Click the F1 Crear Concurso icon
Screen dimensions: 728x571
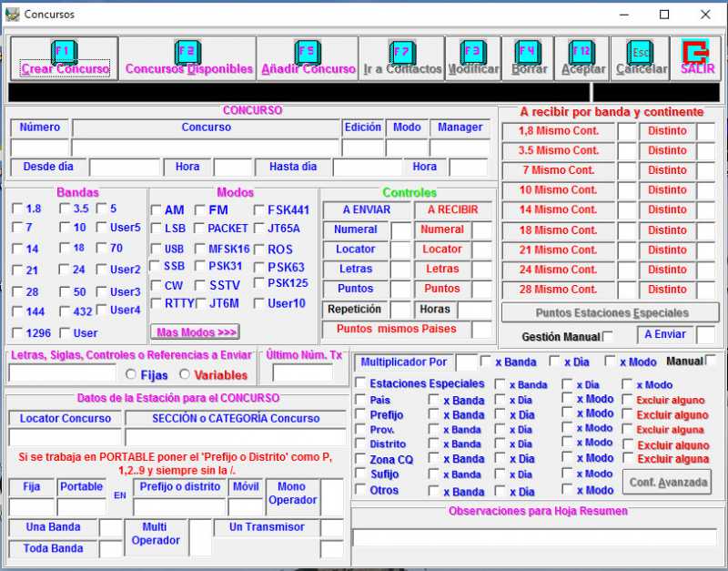pos(63,50)
